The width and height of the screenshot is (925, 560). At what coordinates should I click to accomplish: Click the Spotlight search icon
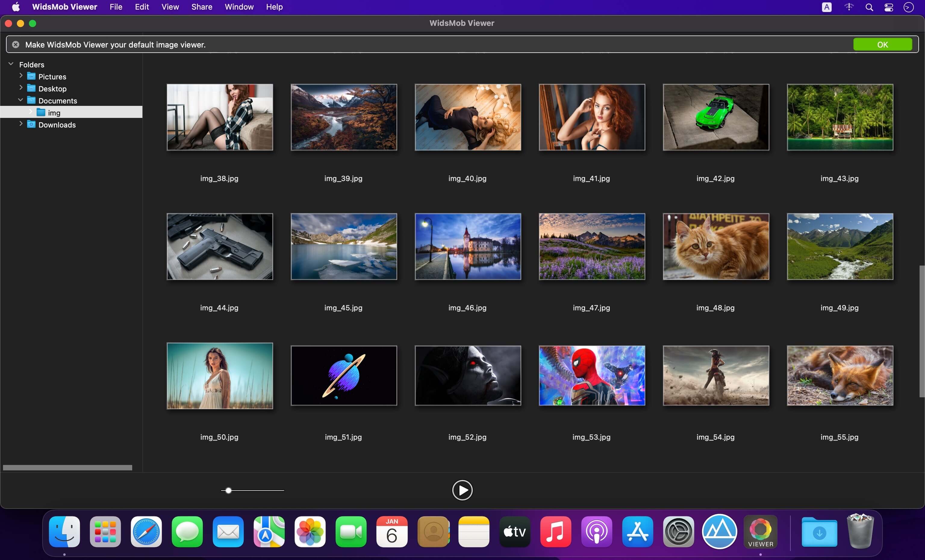coord(869,7)
